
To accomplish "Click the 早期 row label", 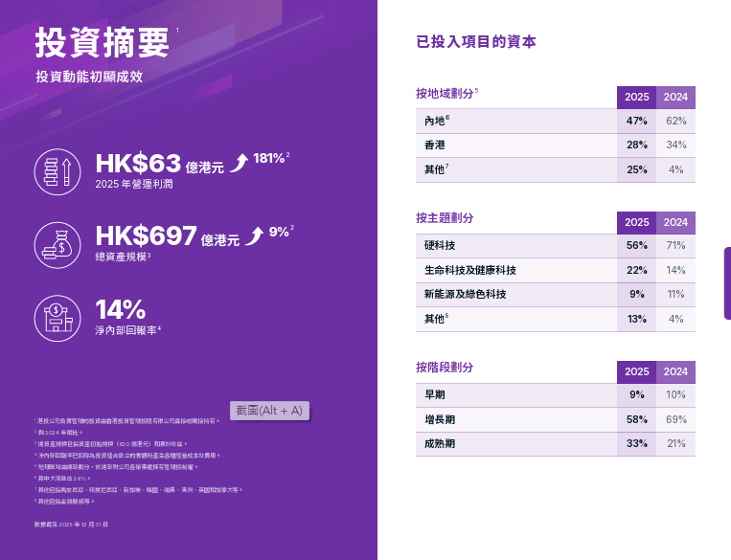I will [435, 394].
